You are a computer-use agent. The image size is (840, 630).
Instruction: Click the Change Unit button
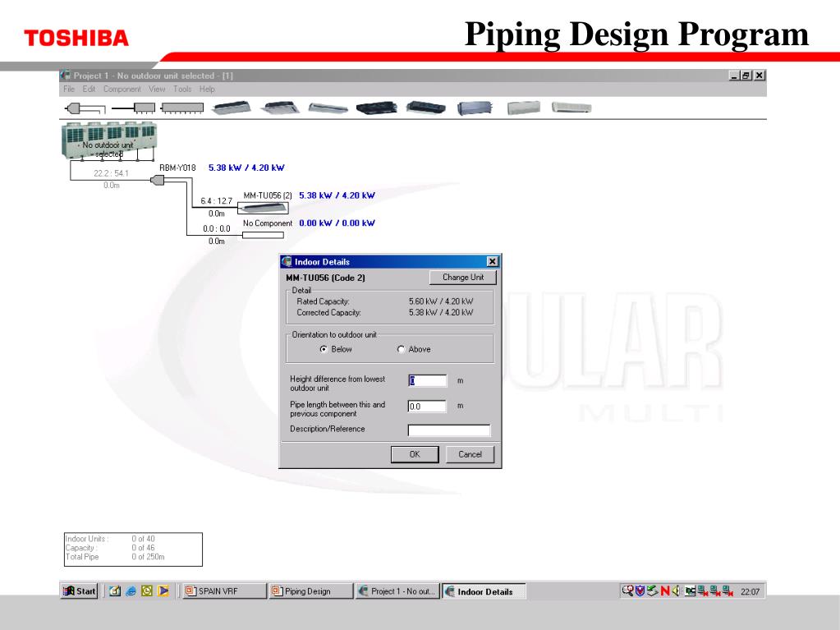click(x=463, y=278)
